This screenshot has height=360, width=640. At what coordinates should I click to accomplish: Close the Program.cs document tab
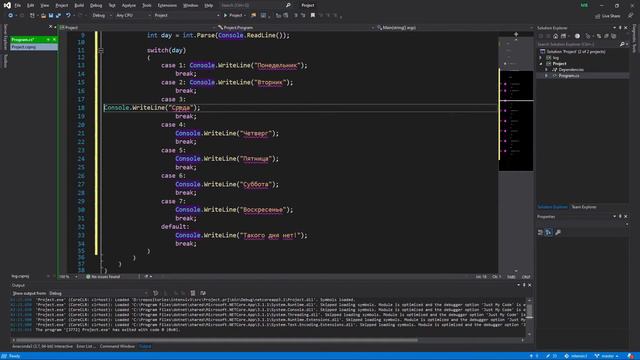[54, 40]
